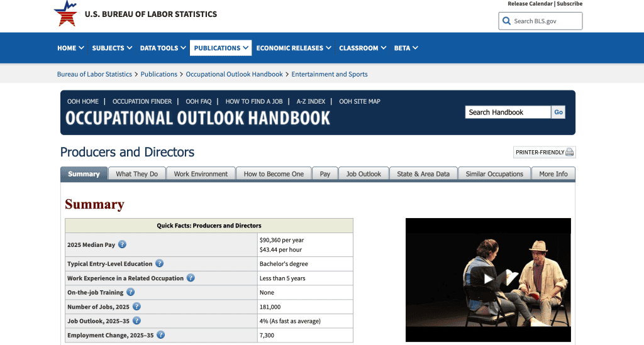Switch to the Work Environment tab
The width and height of the screenshot is (644, 345).
(x=201, y=174)
